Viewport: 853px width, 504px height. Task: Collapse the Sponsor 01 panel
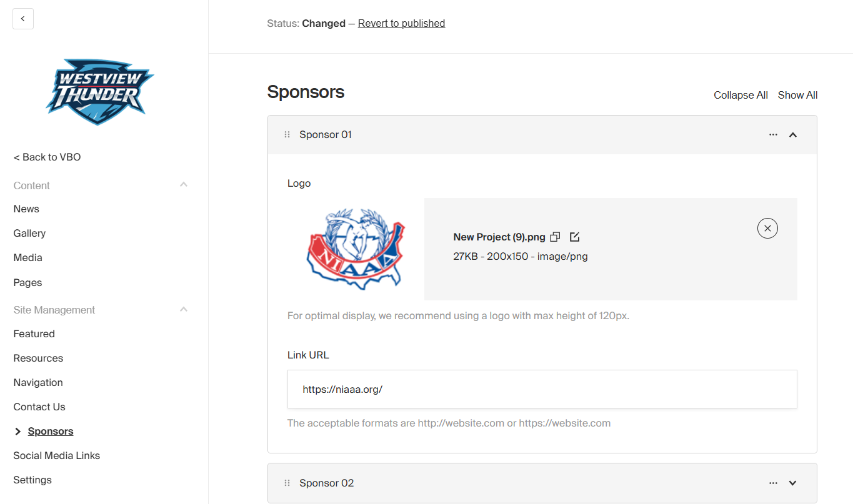(793, 135)
